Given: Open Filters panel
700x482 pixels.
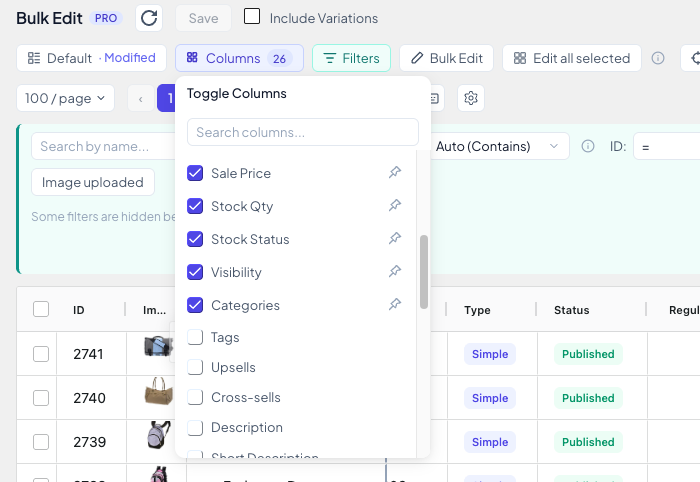Looking at the screenshot, I should point(351,58).
